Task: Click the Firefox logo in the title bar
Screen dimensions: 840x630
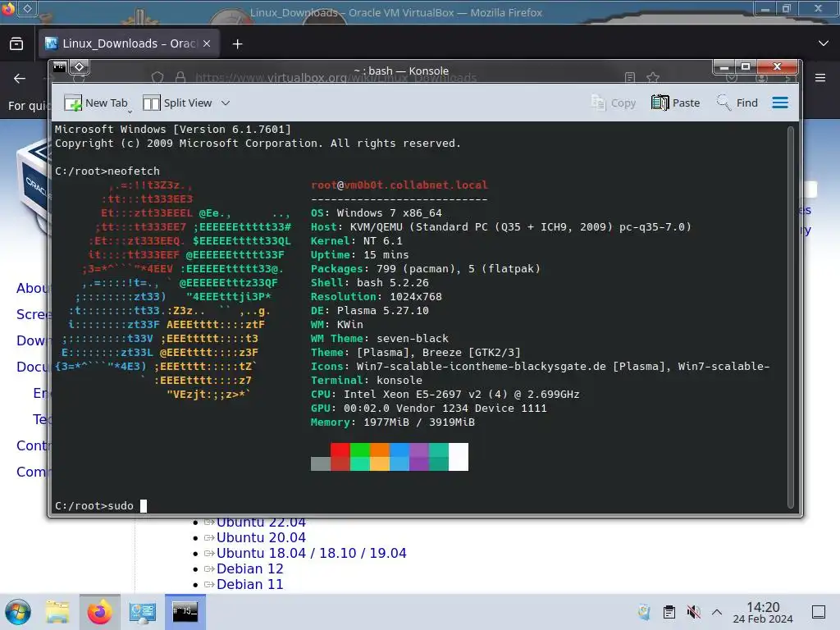Action: [x=7, y=8]
